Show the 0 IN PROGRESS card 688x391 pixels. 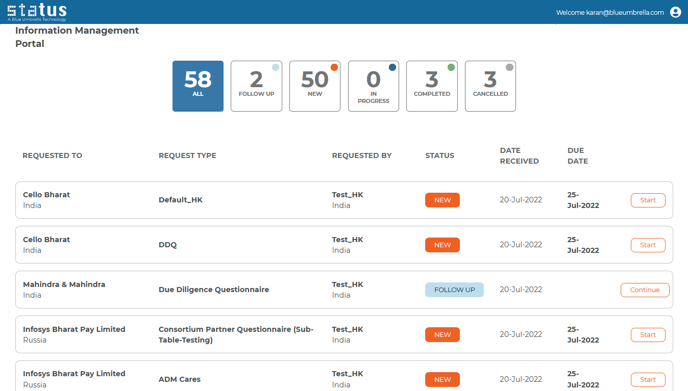[373, 86]
